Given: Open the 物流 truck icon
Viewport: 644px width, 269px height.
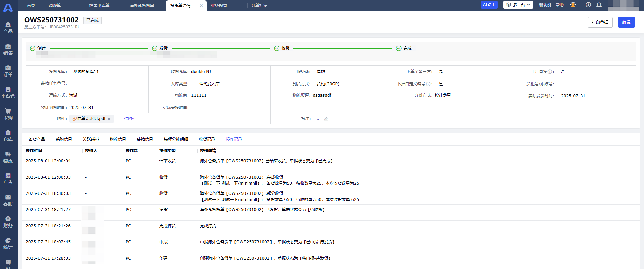Looking at the screenshot, I should coord(8,157).
